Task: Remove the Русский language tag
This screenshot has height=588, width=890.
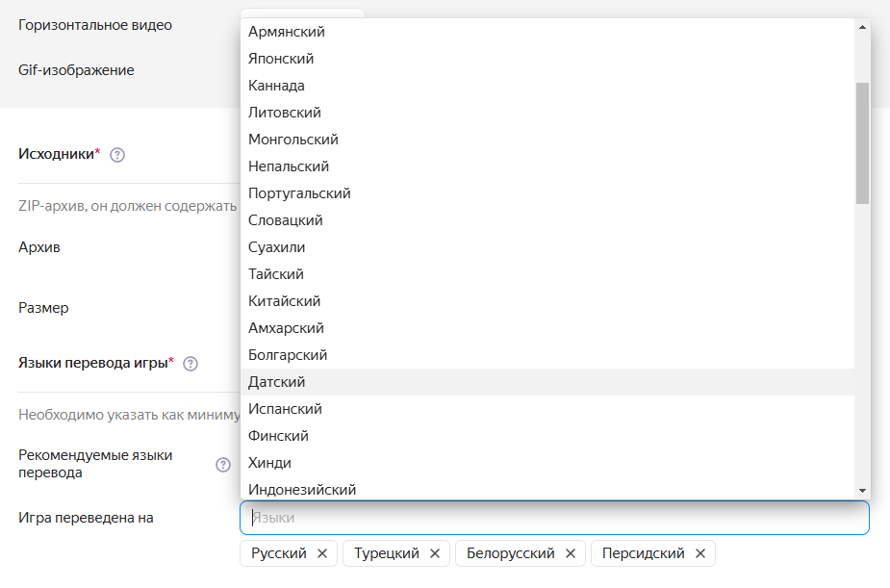Action: click(322, 553)
